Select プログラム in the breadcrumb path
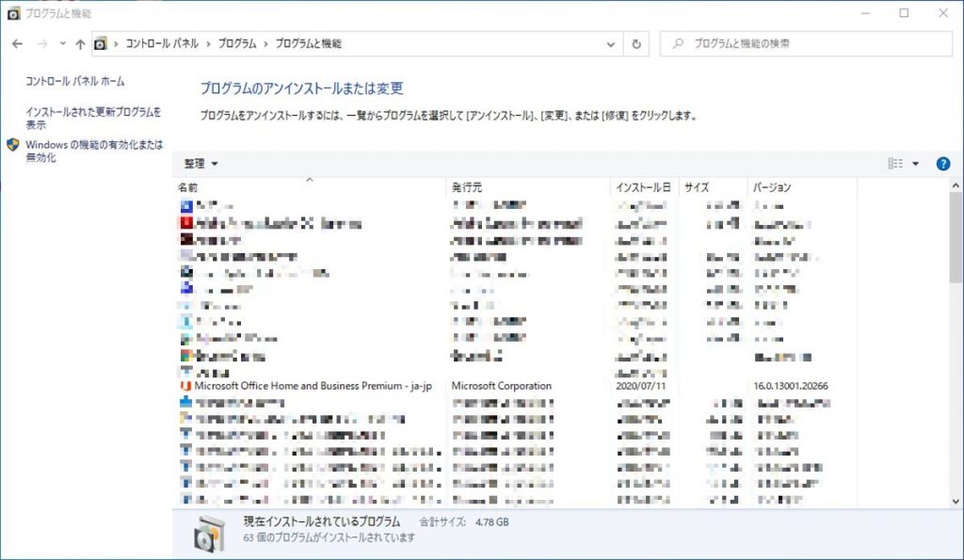This screenshot has width=964, height=560. pos(237,43)
